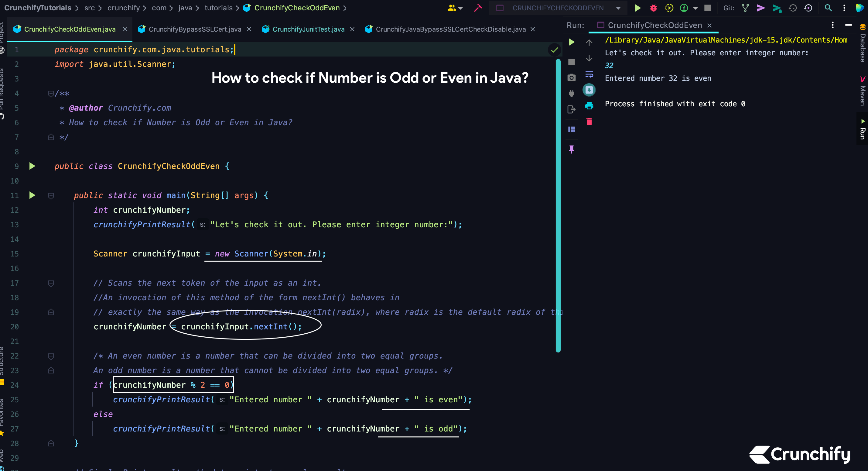Run with coverage from the toolbar
The width and height of the screenshot is (868, 471).
[669, 8]
